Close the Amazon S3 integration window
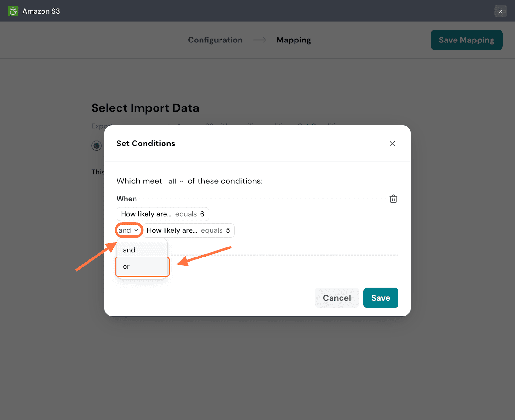 [x=500, y=11]
